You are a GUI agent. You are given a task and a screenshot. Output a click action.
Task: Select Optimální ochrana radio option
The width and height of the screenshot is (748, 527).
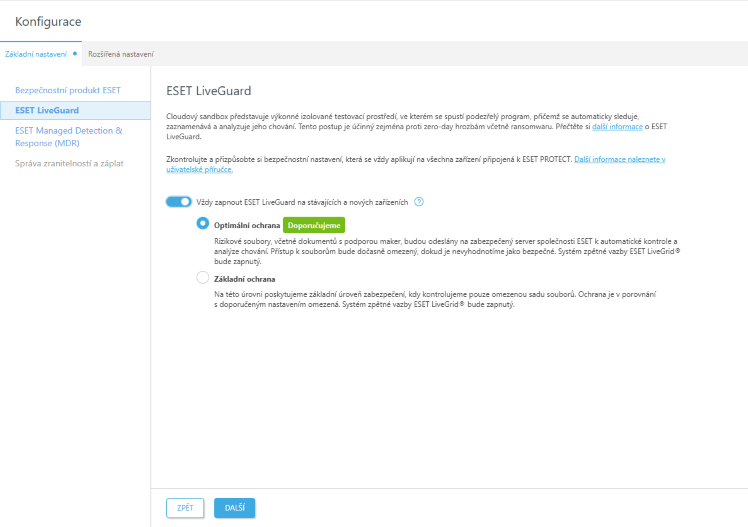(x=203, y=223)
